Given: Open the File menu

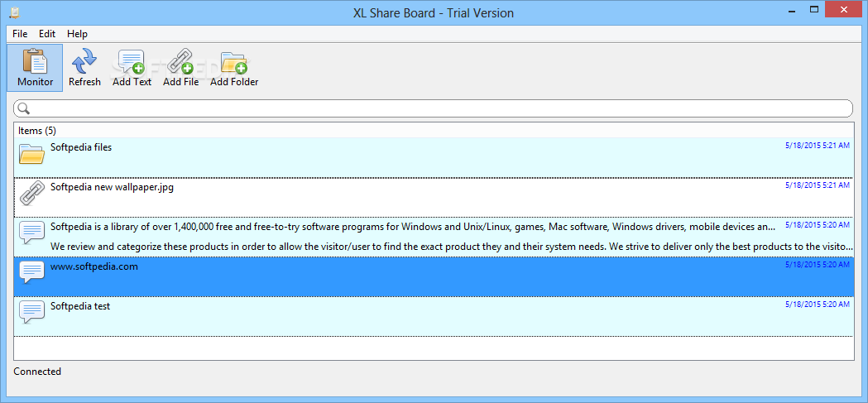Looking at the screenshot, I should (20, 34).
